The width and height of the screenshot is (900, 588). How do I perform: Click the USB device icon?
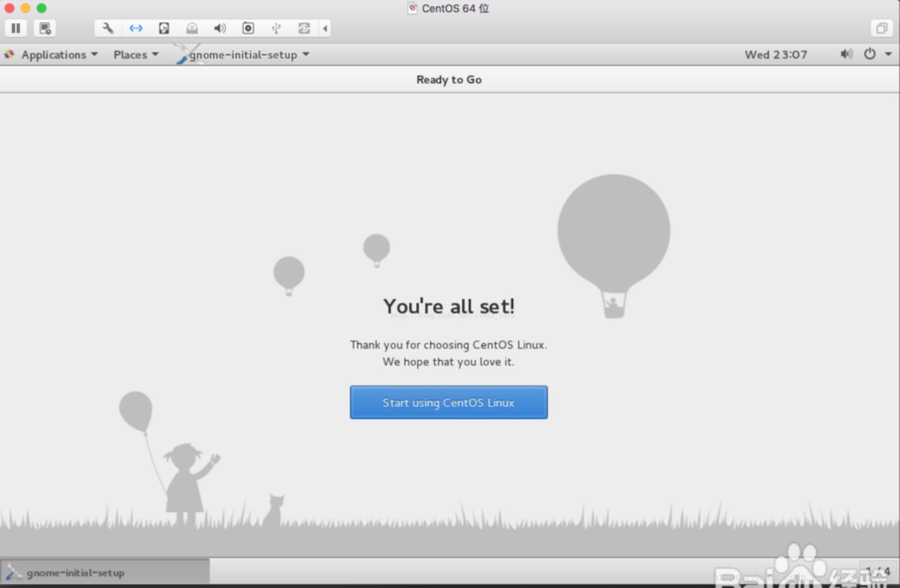coord(276,28)
